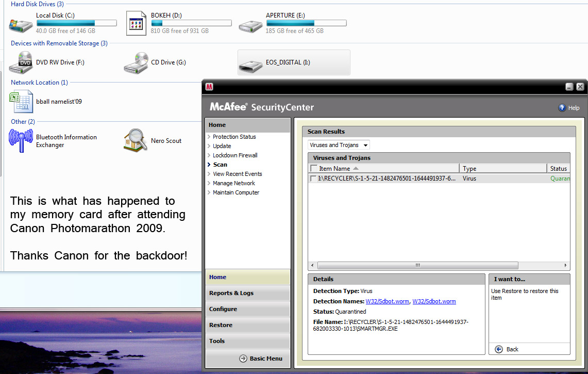Open View Recent Events
Screen dimensions: 588x374
(x=237, y=174)
